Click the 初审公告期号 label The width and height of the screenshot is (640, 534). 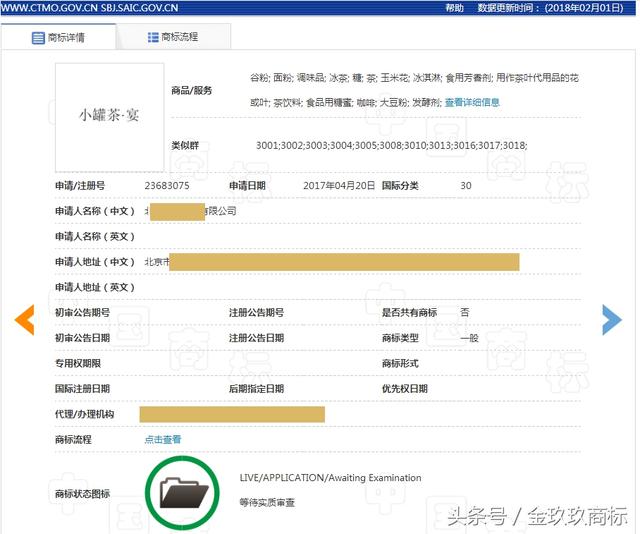82,313
